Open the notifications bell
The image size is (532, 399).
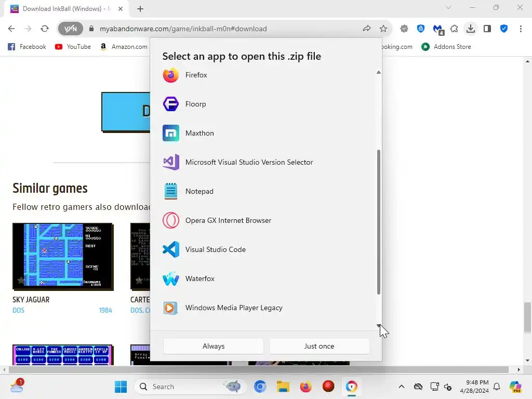click(497, 387)
